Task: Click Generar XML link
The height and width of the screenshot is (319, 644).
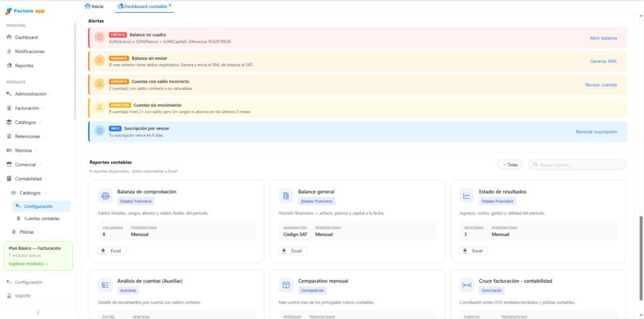Action: [603, 61]
